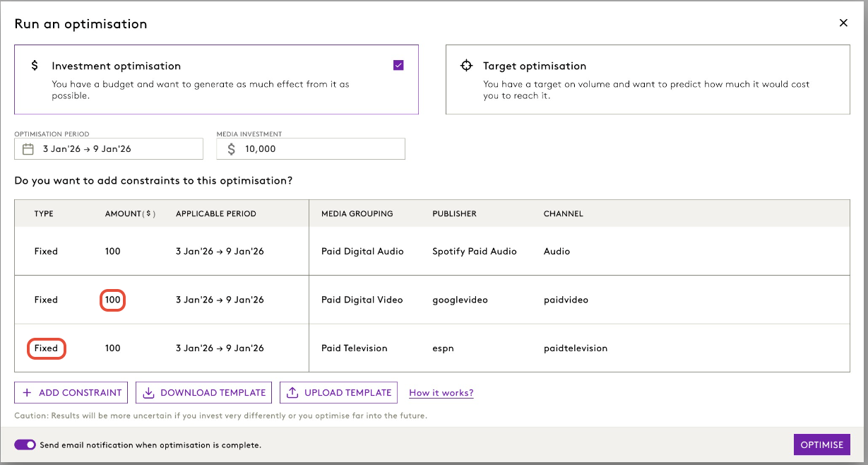Image resolution: width=868 pixels, height=465 pixels.
Task: Click the plus icon on Add Constraint
Action: [x=28, y=393]
